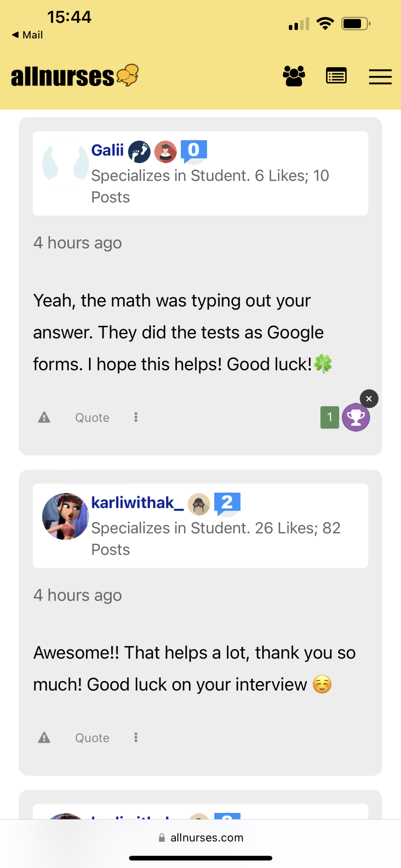Viewport: 401px width, 868px height.
Task: Open the forum list icon
Action: tap(336, 76)
